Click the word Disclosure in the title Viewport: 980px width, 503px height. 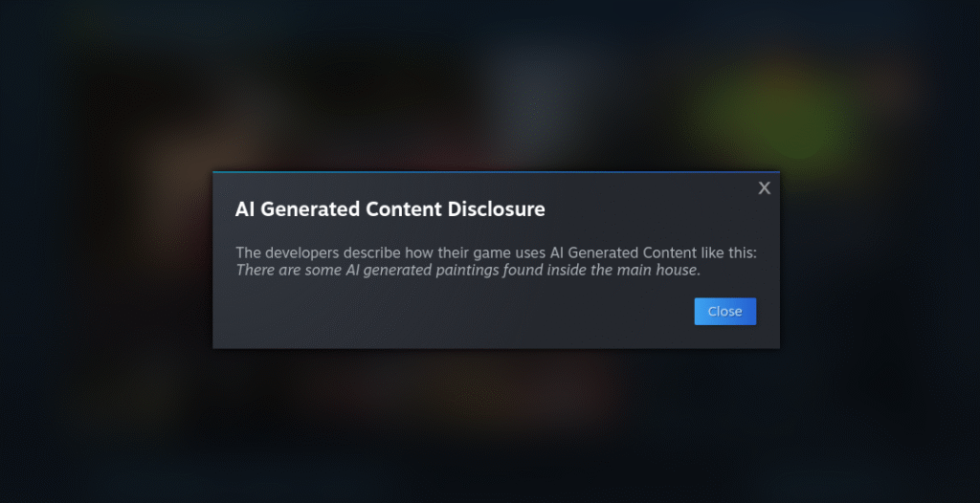pos(497,209)
